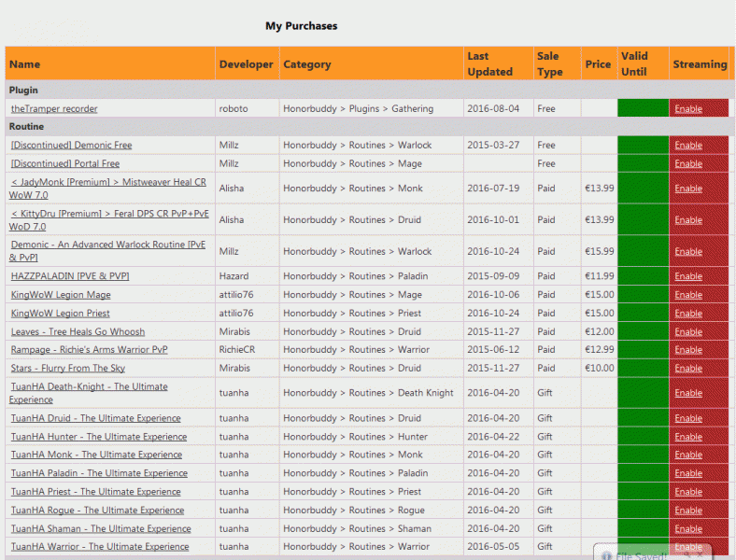Enable streaming for theTramper recorder

tap(688, 109)
